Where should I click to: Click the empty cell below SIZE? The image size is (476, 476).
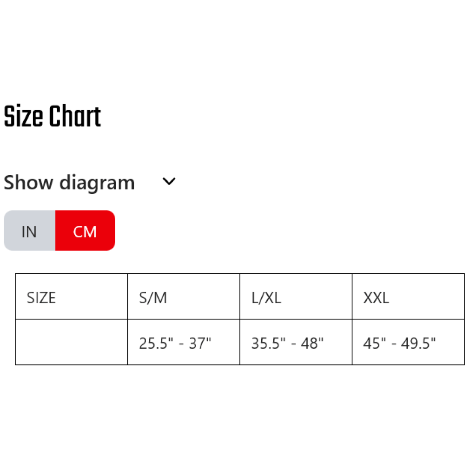[71, 343]
